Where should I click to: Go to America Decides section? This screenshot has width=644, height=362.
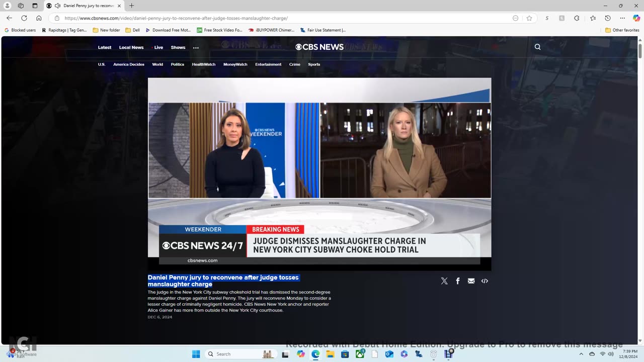pos(129,64)
